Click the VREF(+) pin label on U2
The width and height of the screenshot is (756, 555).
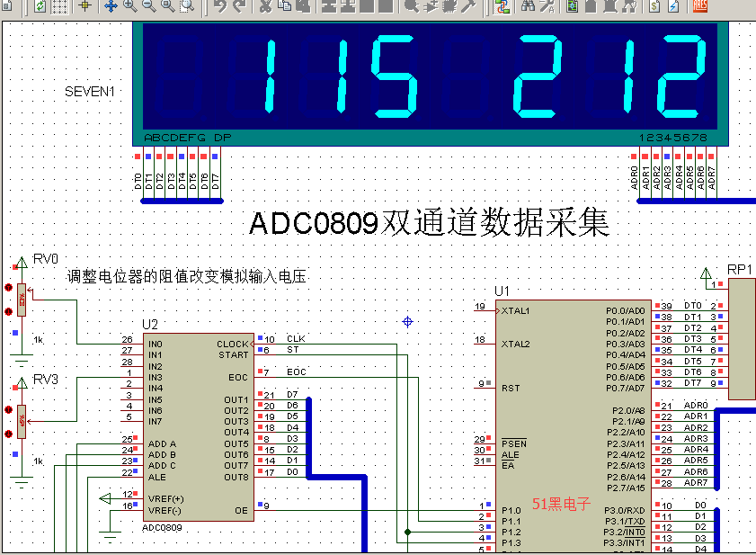[x=166, y=499]
